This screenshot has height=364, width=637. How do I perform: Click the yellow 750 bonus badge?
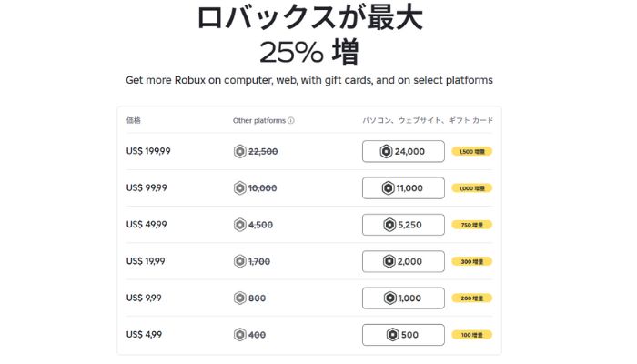coord(471,225)
